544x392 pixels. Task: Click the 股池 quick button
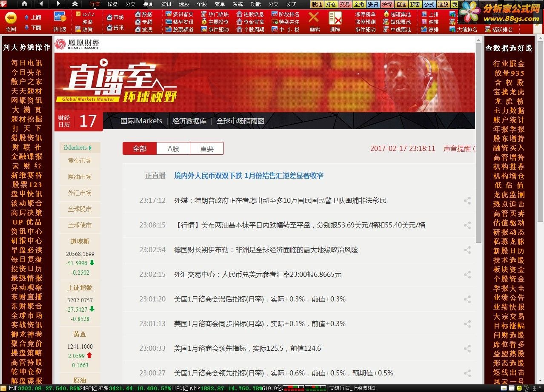317,4
